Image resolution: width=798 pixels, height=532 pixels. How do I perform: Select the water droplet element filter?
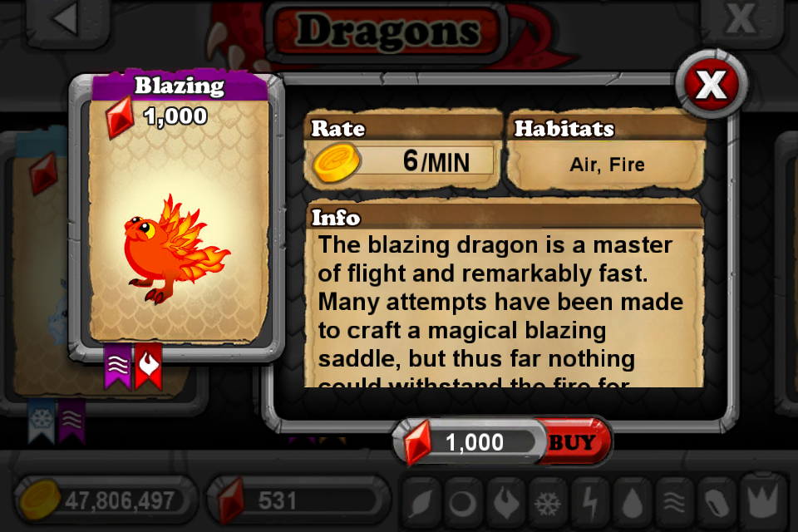[x=632, y=501]
